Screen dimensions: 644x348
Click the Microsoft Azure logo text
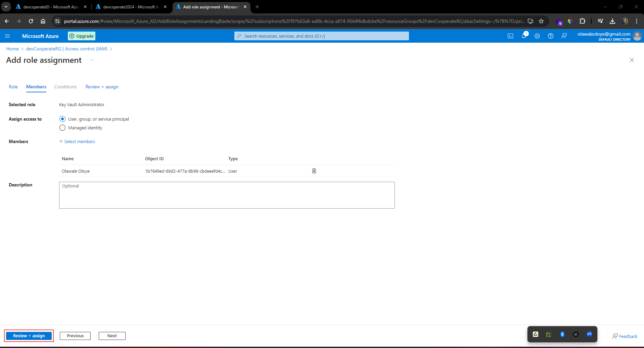(x=40, y=36)
